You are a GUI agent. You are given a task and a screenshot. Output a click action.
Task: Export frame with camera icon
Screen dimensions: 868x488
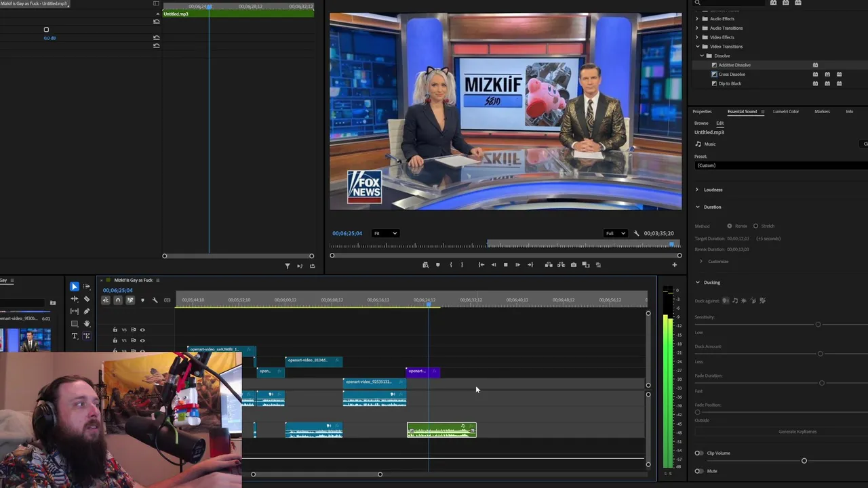574,265
